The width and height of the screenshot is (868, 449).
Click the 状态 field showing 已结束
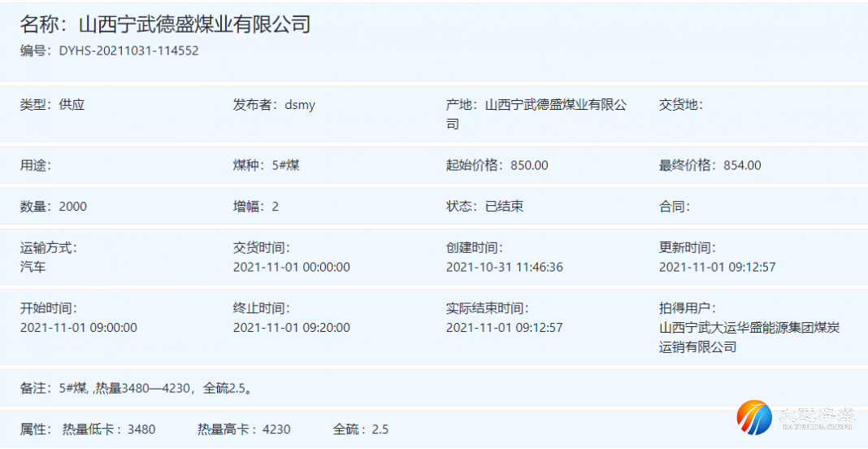504,207
